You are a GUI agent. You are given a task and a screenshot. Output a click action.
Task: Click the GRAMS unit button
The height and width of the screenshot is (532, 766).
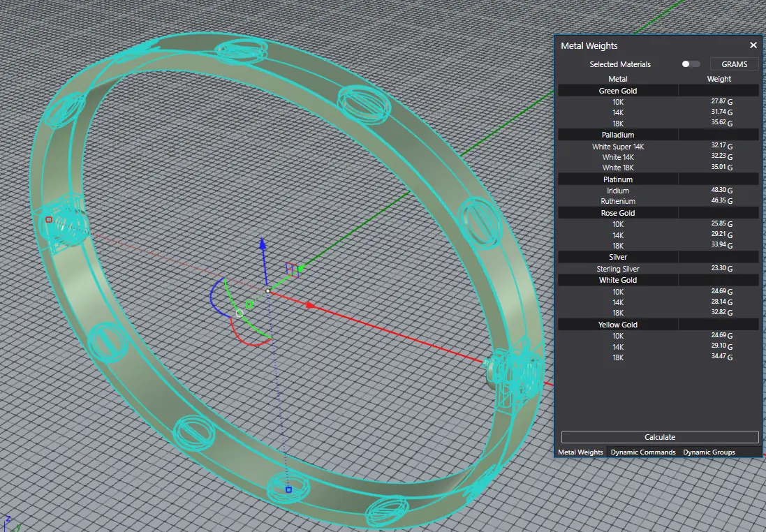click(734, 64)
